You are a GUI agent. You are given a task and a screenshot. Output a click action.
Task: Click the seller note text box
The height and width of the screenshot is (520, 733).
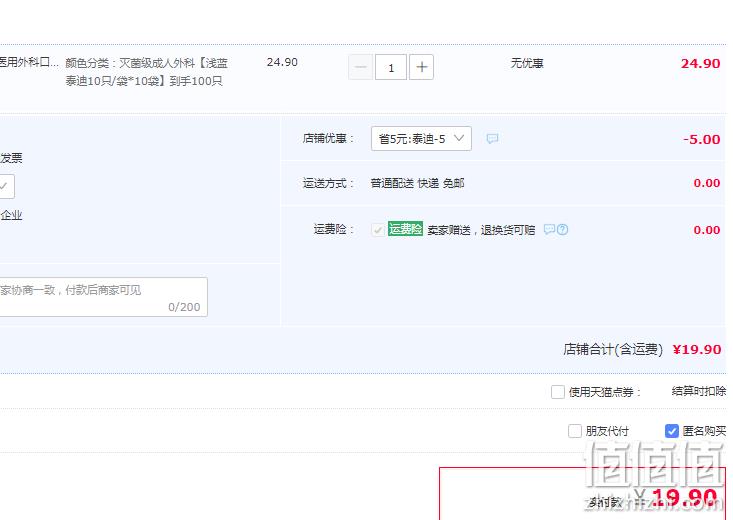point(103,297)
